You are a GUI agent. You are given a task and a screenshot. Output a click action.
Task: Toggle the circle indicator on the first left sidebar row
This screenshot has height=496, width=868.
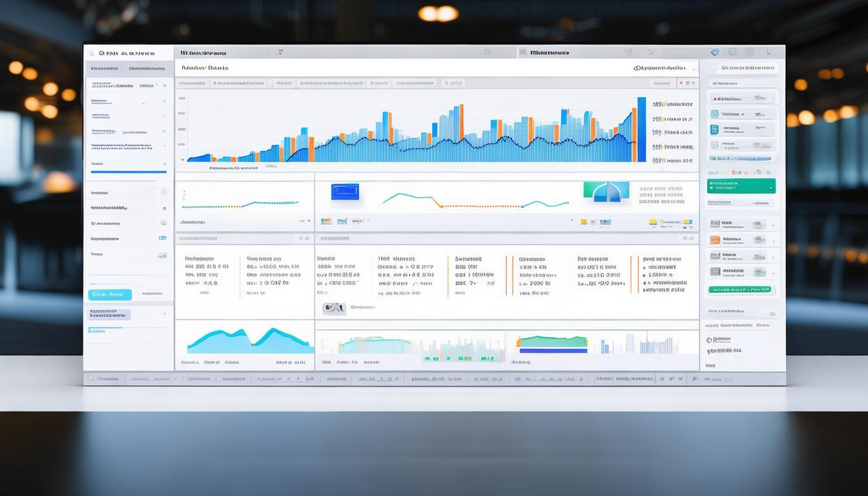(164, 85)
